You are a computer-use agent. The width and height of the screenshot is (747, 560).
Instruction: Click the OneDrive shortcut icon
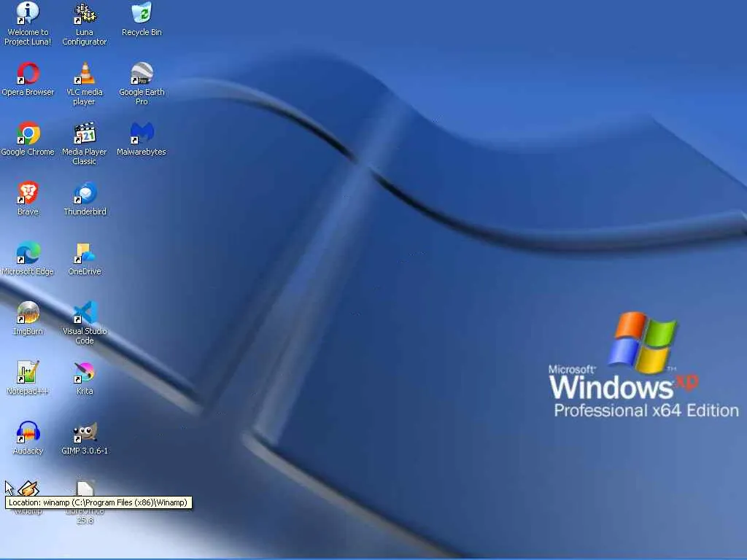tap(85, 252)
